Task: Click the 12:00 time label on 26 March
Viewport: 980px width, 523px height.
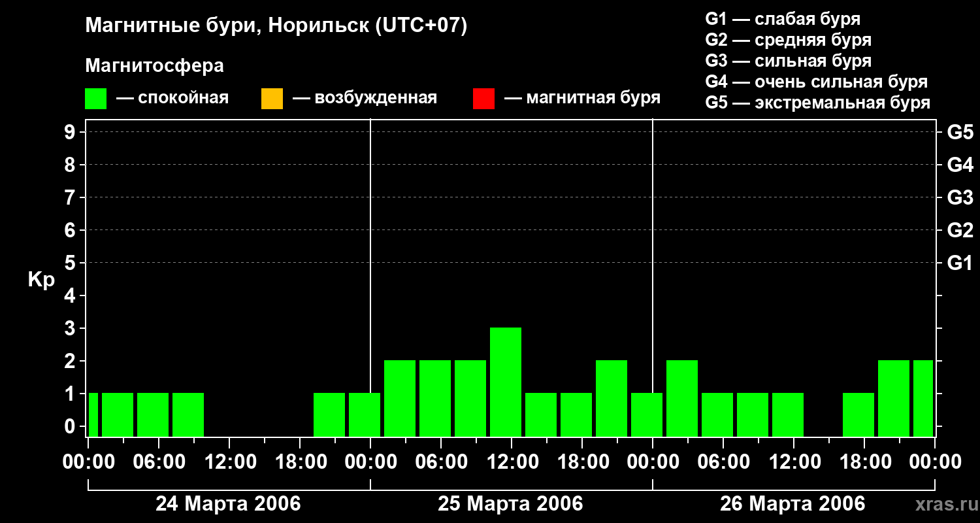Action: pos(794,462)
